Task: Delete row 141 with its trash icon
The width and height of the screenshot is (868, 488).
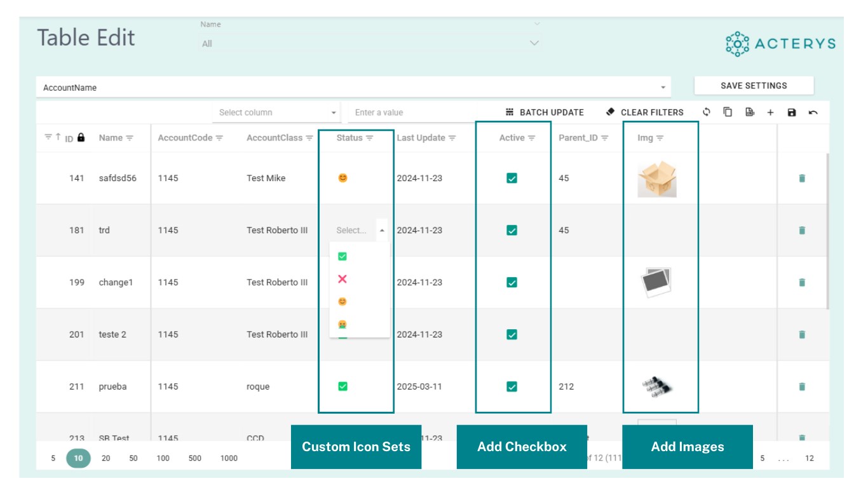Action: [802, 179]
